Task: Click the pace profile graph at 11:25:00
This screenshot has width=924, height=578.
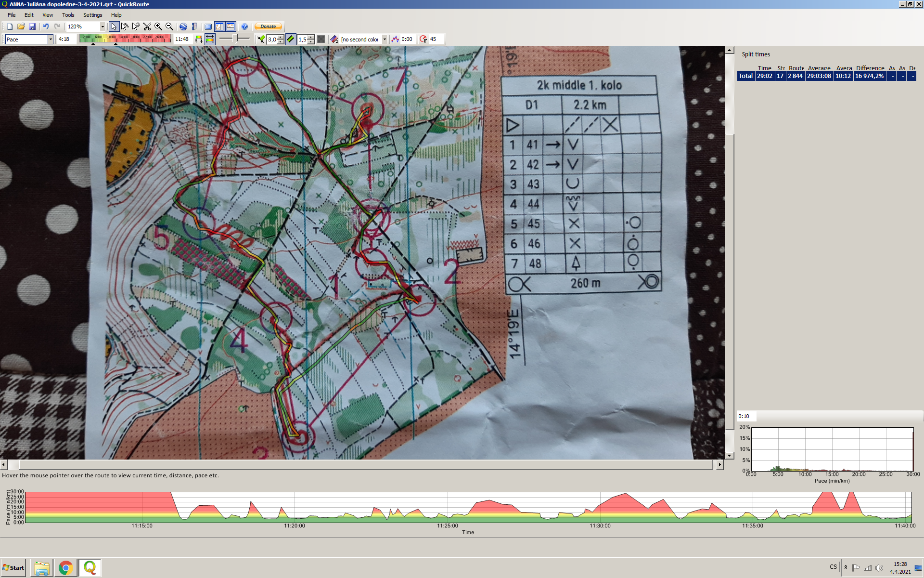Action: click(448, 507)
